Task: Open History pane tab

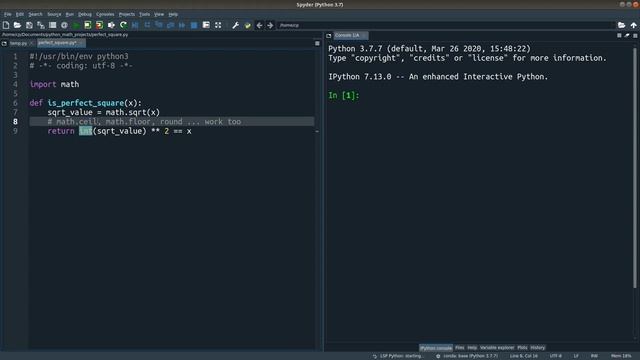Action: pos(538,348)
